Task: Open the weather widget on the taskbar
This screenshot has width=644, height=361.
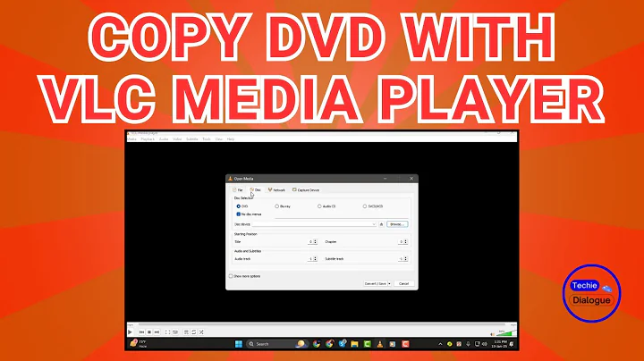Action: tap(138, 344)
